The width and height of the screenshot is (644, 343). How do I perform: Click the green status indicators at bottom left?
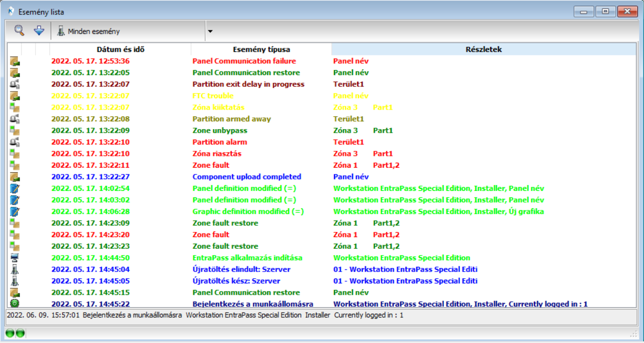pos(15,333)
